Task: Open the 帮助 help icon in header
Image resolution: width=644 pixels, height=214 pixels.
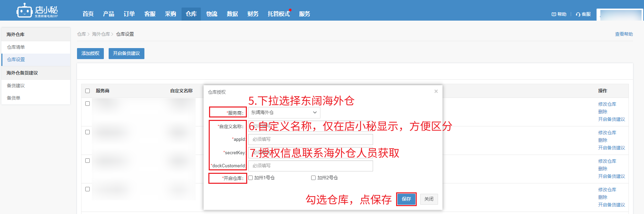Action: (559, 14)
